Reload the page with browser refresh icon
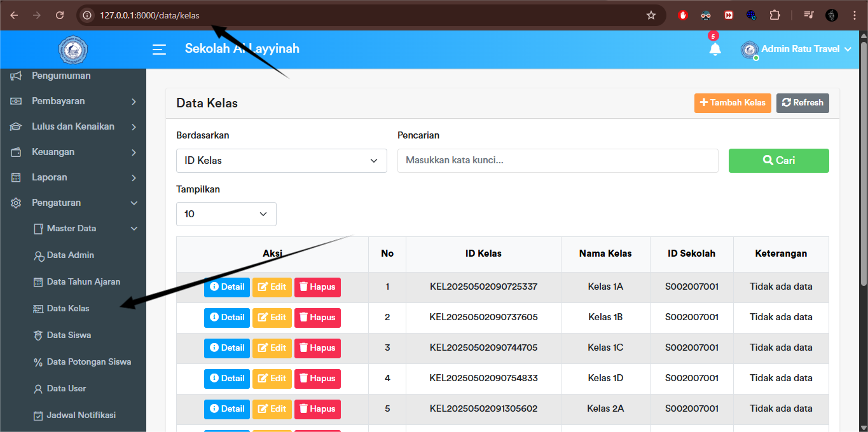 coord(60,15)
